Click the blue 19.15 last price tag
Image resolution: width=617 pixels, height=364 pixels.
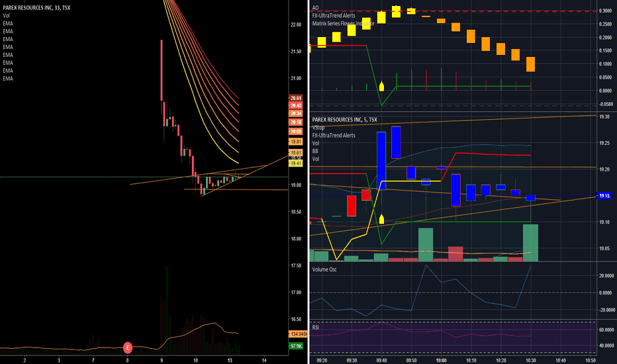(x=604, y=196)
